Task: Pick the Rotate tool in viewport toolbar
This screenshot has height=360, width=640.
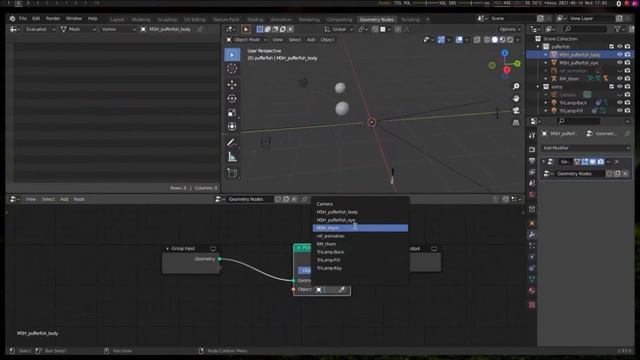Action: click(x=232, y=98)
